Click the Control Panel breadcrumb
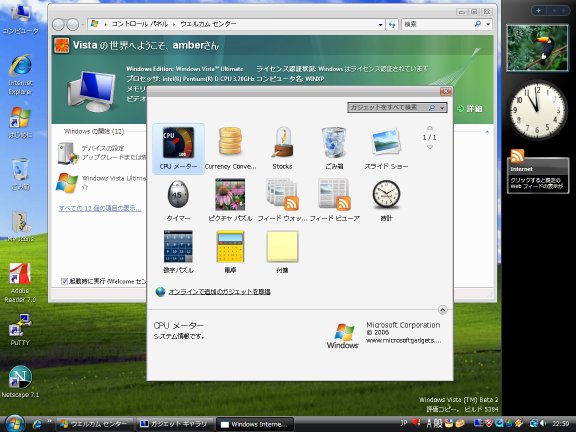 point(140,24)
